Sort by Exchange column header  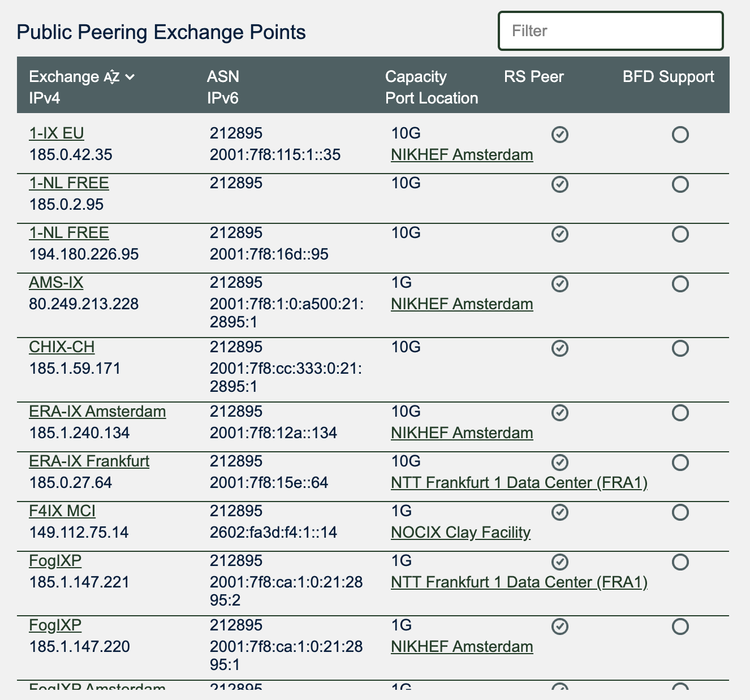pyautogui.click(x=64, y=76)
